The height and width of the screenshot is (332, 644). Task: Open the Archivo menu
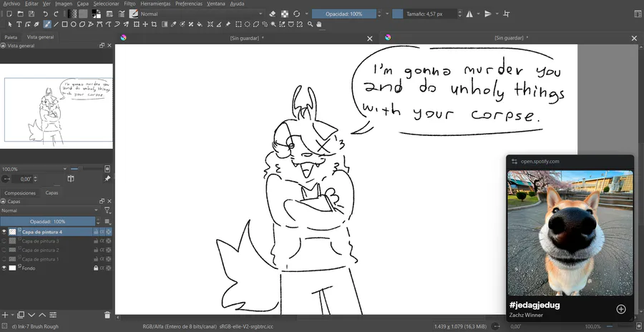pos(11,4)
